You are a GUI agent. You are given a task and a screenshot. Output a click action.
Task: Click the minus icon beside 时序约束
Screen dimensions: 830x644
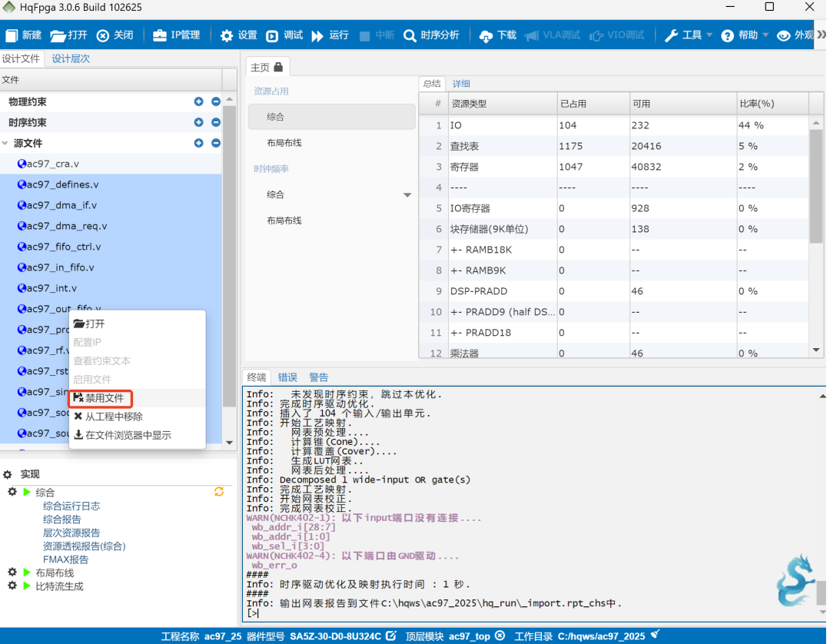216,122
